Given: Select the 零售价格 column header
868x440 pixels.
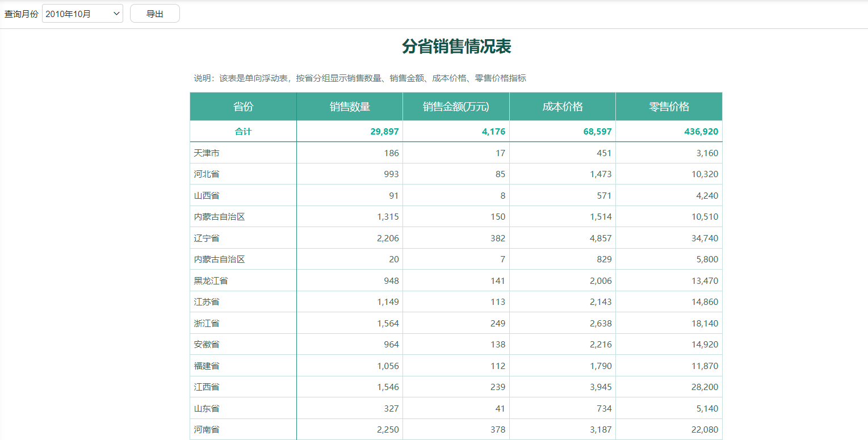Looking at the screenshot, I should (x=669, y=106).
